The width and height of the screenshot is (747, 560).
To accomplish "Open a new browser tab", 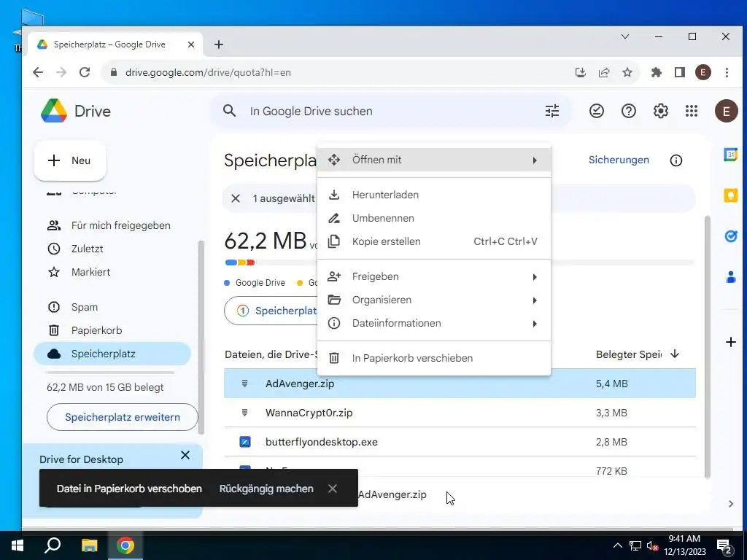I will pos(219,44).
